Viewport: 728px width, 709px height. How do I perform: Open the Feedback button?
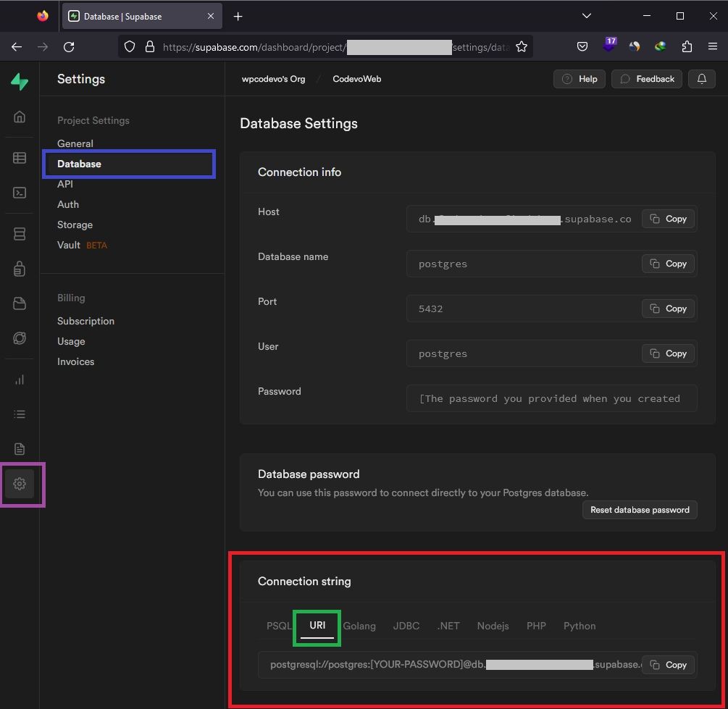point(647,79)
